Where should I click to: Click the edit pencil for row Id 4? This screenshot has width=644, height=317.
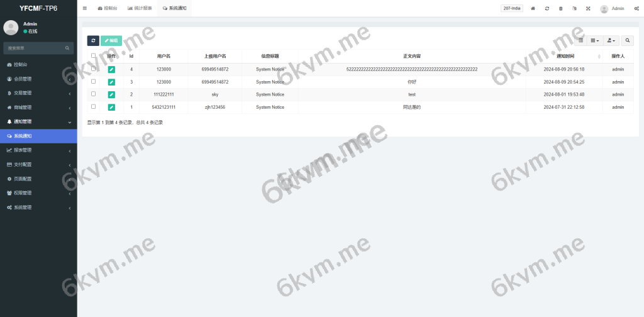[x=111, y=69]
